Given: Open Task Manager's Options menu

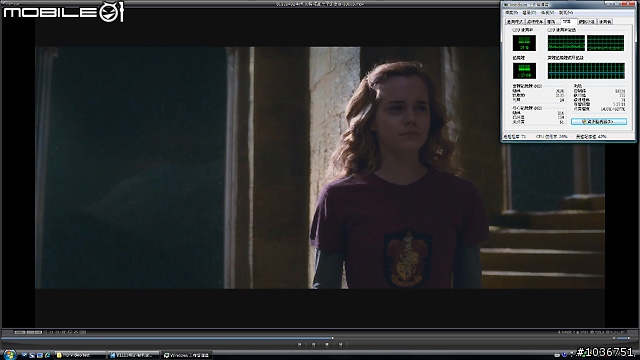Looking at the screenshot, I should (529, 13).
